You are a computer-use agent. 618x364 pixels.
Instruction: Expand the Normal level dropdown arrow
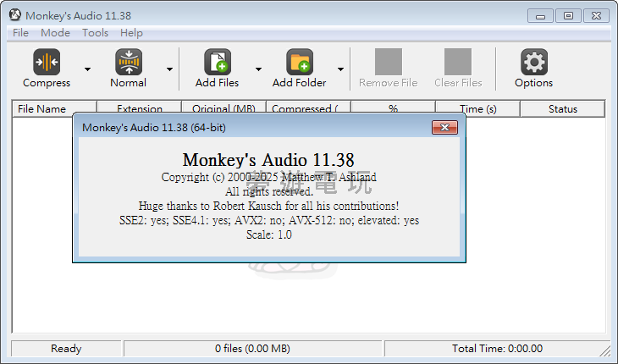click(x=169, y=69)
